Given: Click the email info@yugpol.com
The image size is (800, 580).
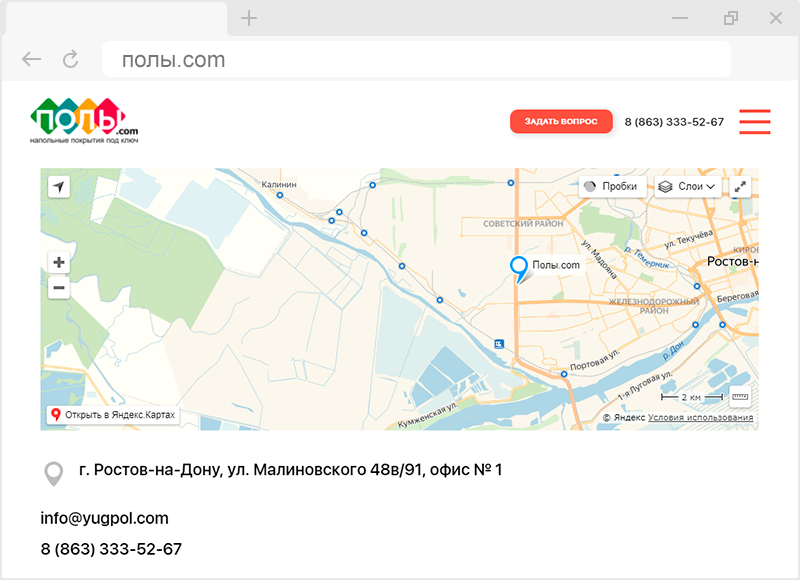Looking at the screenshot, I should click(105, 518).
